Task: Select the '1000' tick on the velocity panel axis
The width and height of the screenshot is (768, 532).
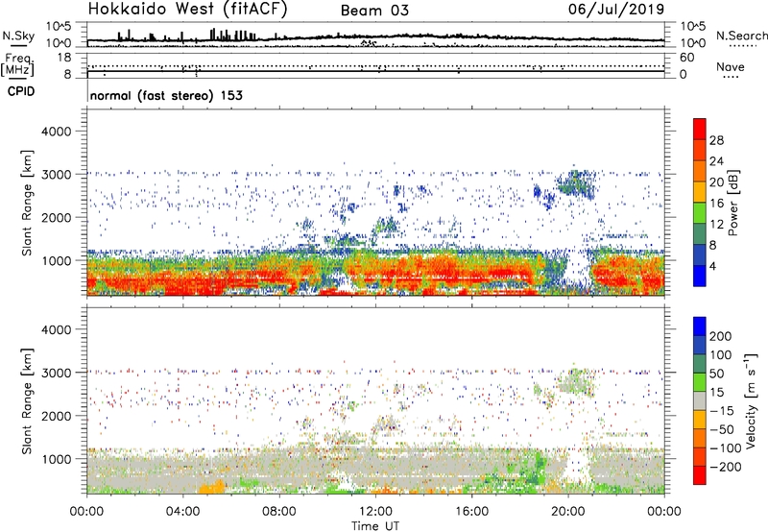Action: pos(57,459)
